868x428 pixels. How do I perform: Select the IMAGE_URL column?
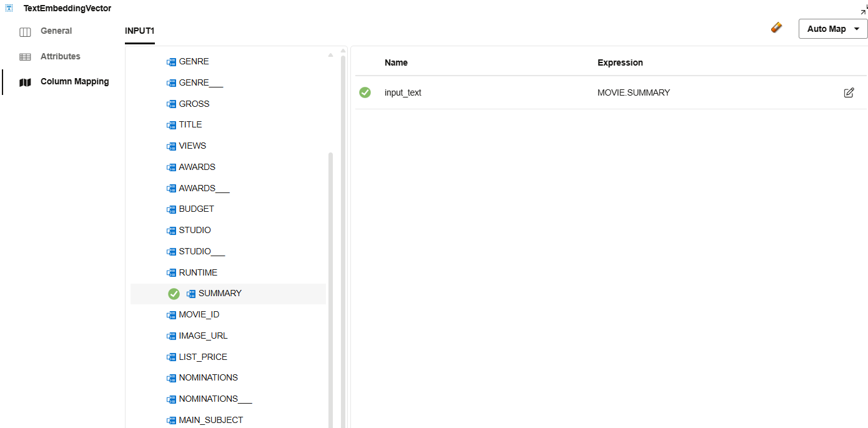click(x=203, y=336)
